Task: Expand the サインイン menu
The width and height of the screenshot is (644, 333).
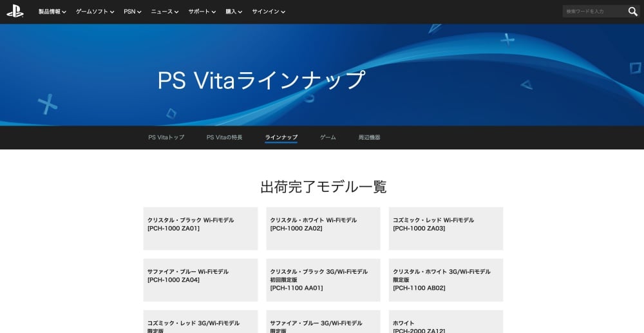Action: coord(268,12)
